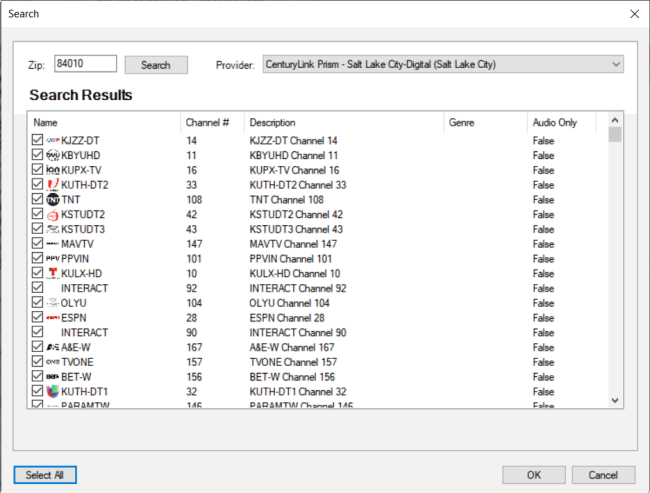This screenshot has width=650, height=493.
Task: Click the "KULX-HD" row name
Action: click(81, 274)
